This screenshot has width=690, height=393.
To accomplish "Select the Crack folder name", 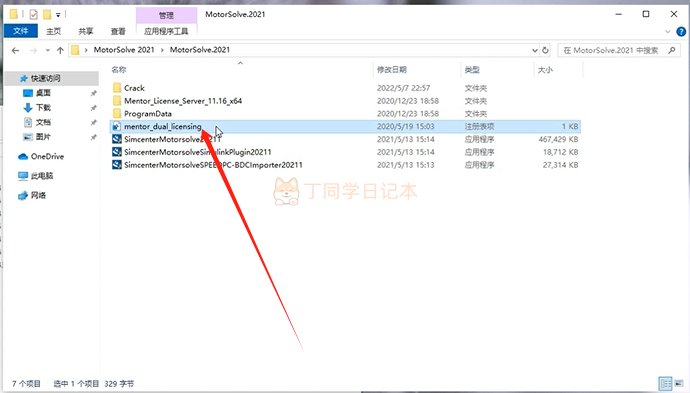I will [134, 88].
